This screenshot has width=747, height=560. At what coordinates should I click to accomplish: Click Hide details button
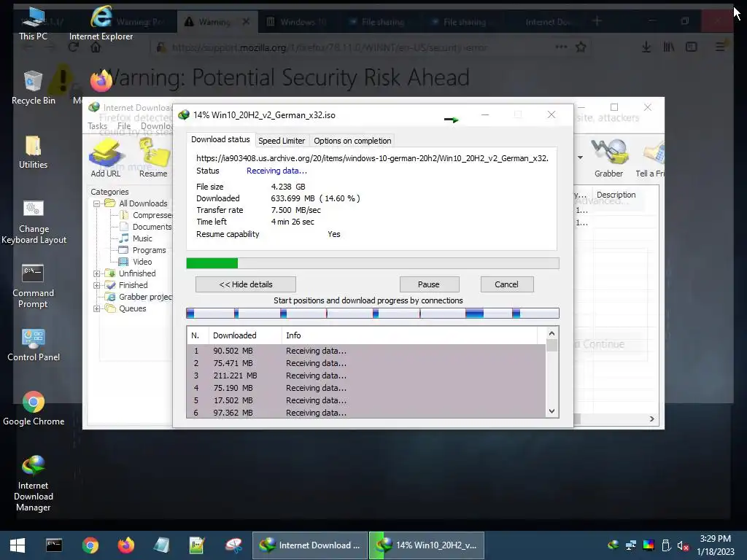coord(245,284)
